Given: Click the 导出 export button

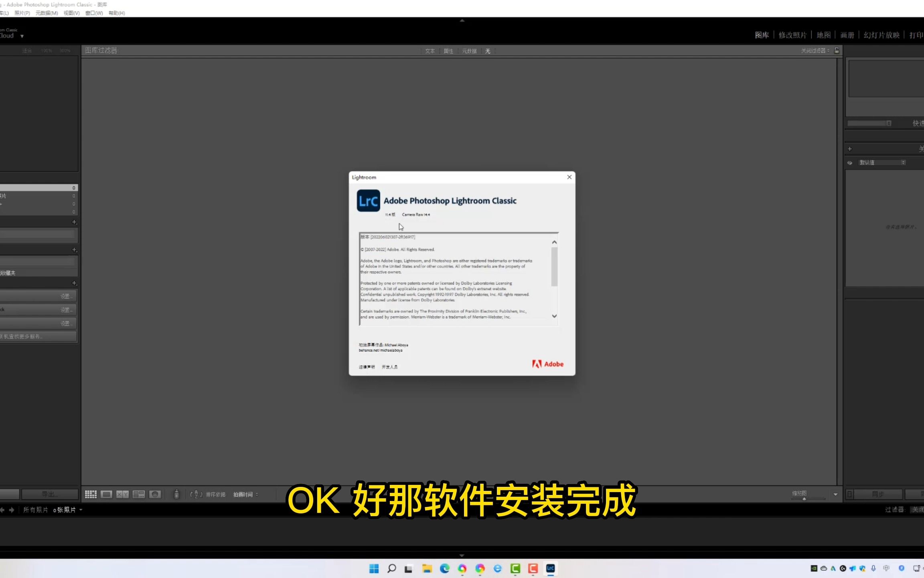Looking at the screenshot, I should (x=50, y=494).
